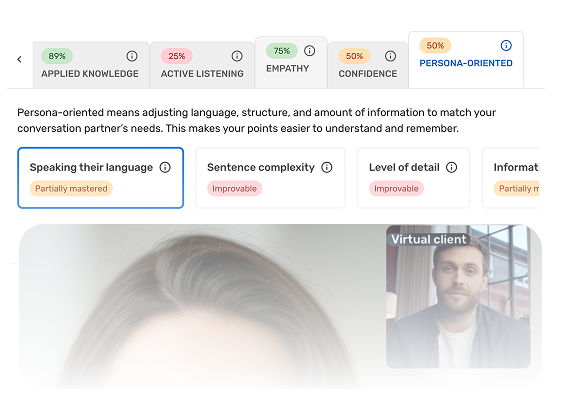Click the left arrow to scroll tabs back
562x406 pixels.
(x=19, y=59)
